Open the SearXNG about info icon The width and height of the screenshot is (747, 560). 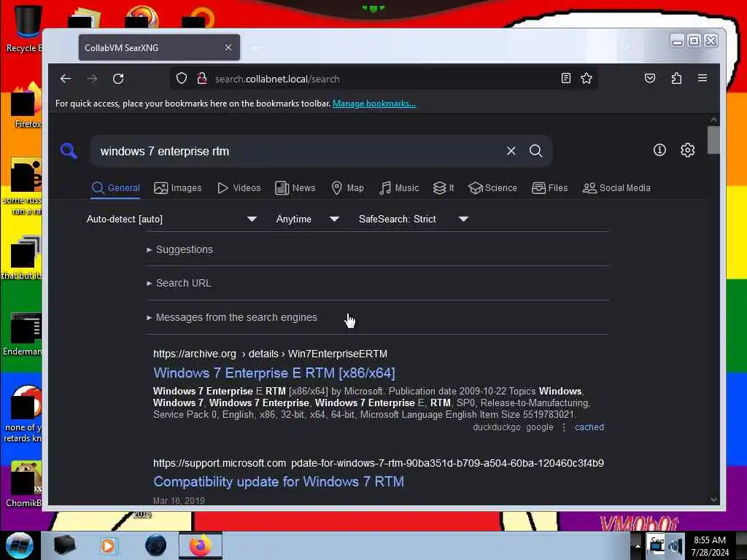(x=659, y=150)
